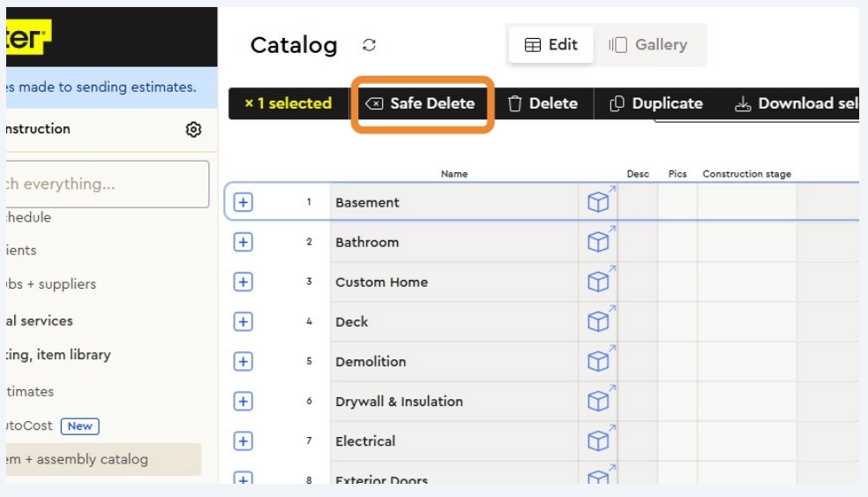Expand the Drywall & Insulation row
This screenshot has width=868, height=497.
point(243,401)
